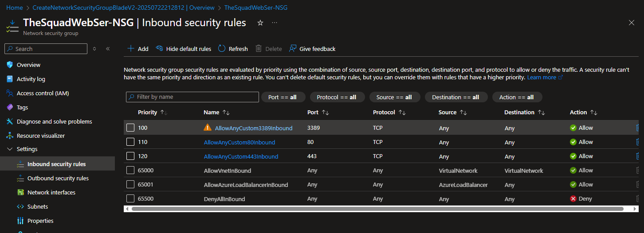
Task: Open the Port == all filter
Action: coord(283,97)
